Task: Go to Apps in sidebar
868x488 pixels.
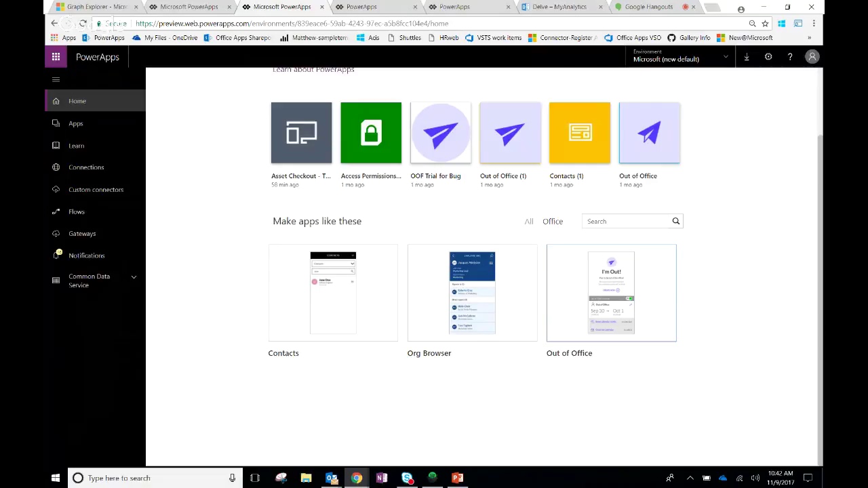Action: (x=95, y=123)
